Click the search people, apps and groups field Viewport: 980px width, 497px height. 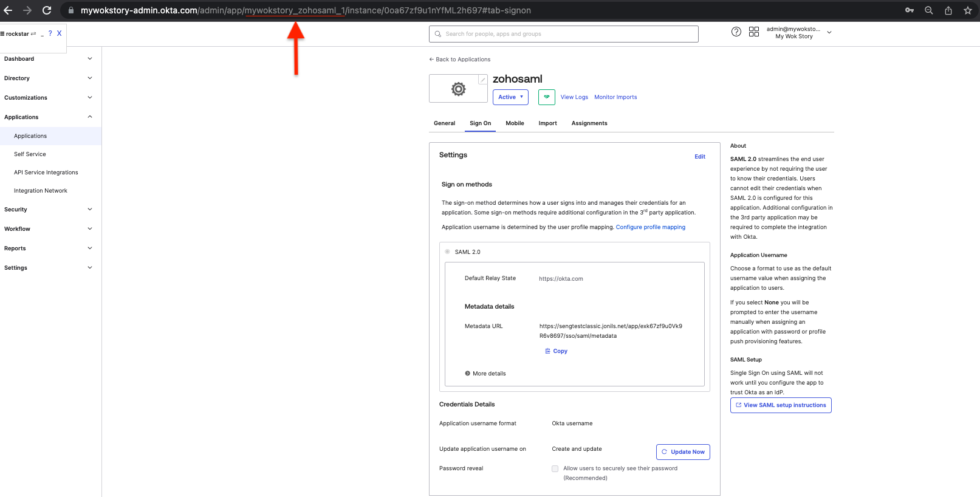[x=563, y=34]
